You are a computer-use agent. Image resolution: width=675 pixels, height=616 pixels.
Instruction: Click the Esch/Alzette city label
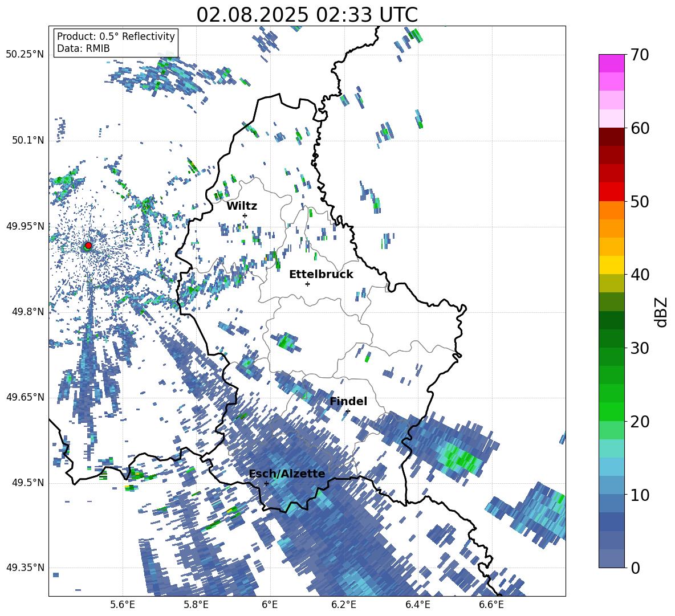pos(287,474)
